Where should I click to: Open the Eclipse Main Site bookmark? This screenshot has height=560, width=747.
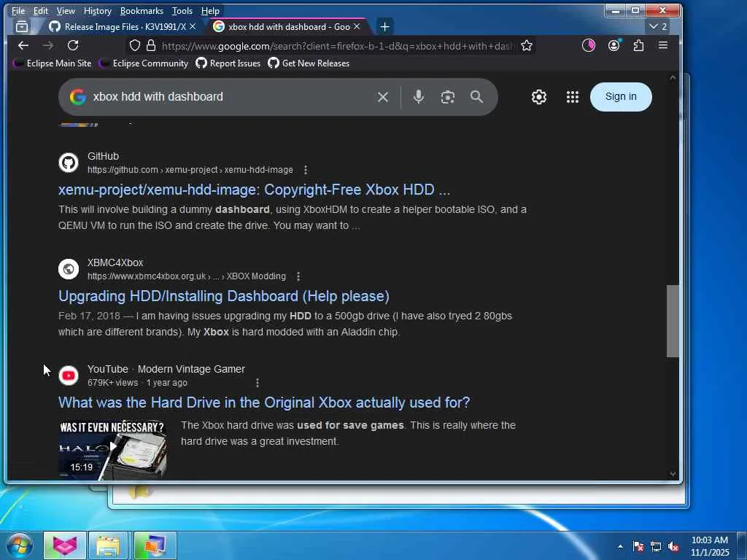52,63
